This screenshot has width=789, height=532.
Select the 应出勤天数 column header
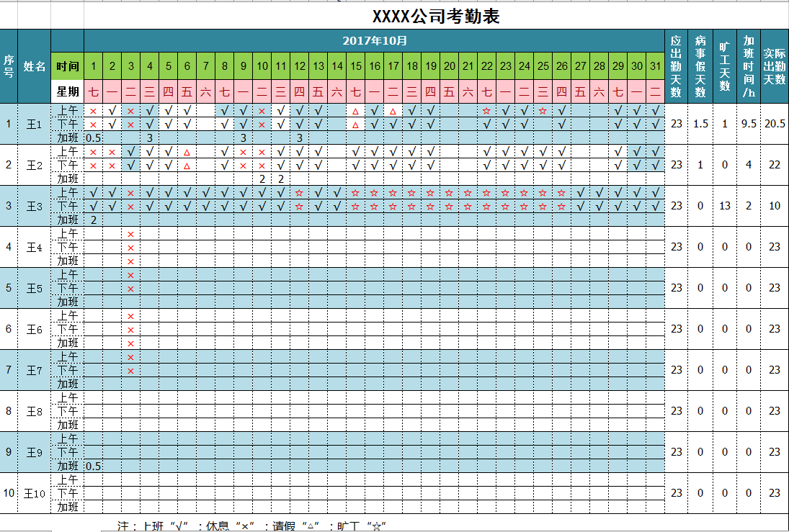tap(677, 66)
